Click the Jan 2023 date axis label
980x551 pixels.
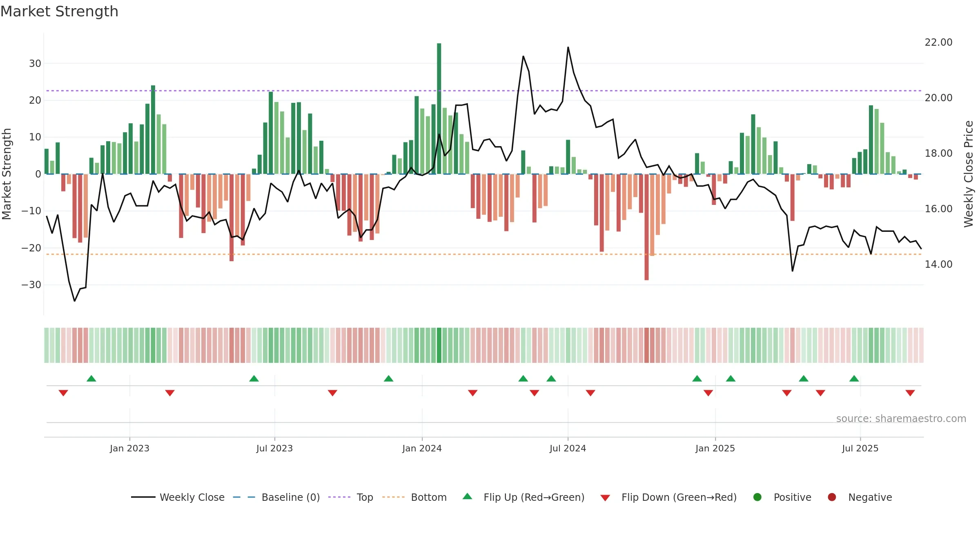(x=129, y=449)
